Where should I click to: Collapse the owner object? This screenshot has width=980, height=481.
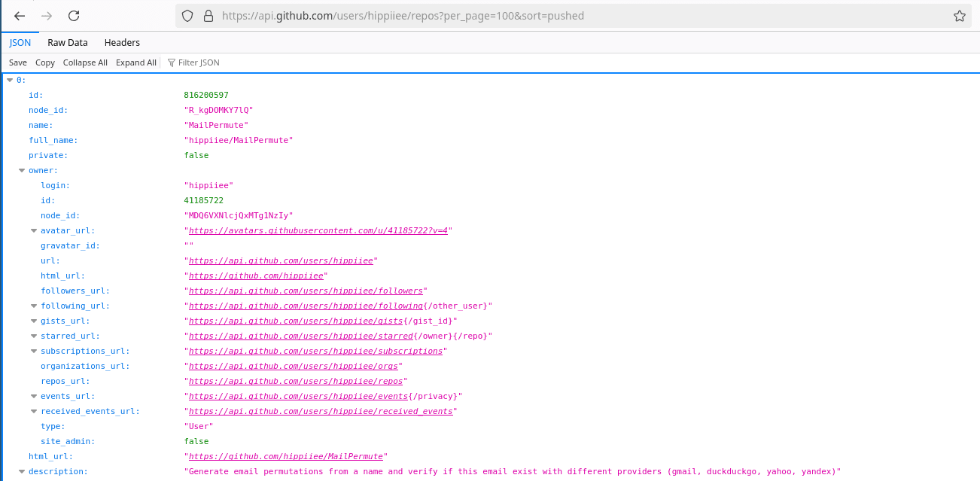tap(22, 170)
